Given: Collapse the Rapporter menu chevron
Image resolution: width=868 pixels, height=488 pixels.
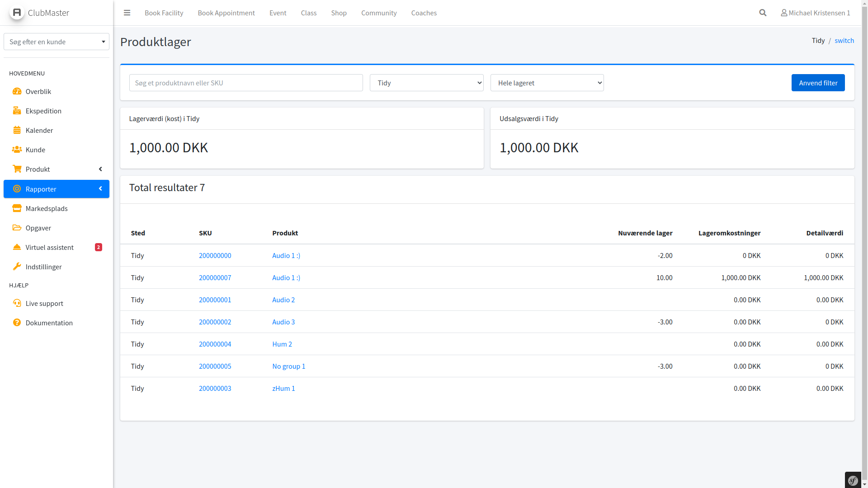Looking at the screenshot, I should (100, 189).
